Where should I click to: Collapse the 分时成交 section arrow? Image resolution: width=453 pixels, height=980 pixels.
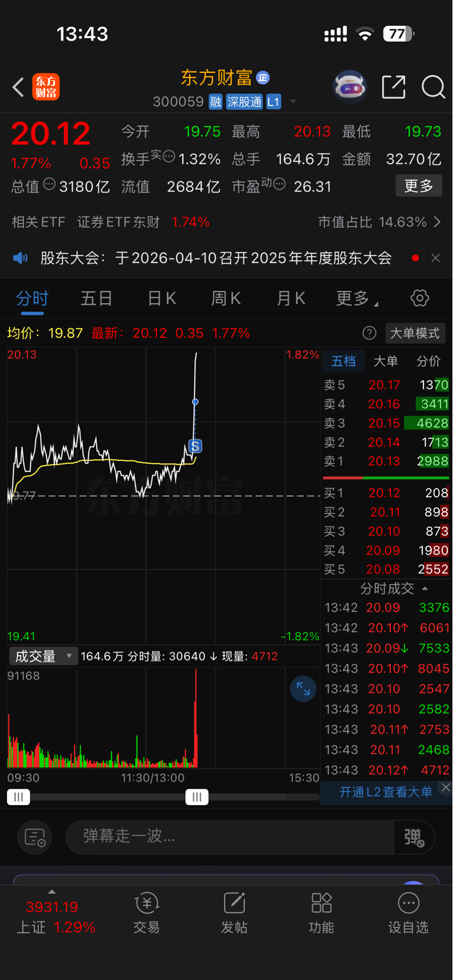pyautogui.click(x=425, y=589)
